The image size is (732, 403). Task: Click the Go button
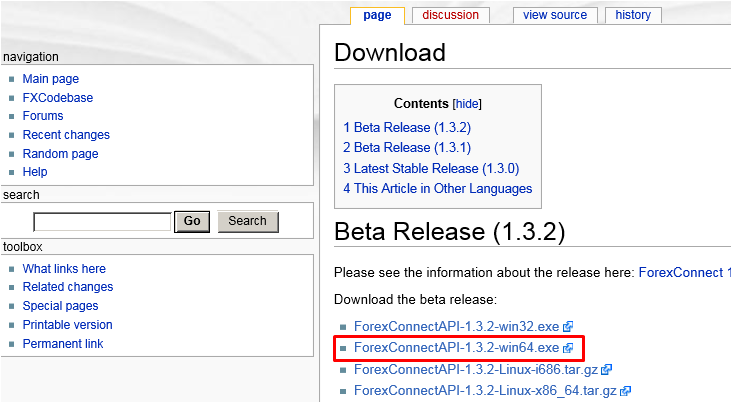pyautogui.click(x=192, y=221)
